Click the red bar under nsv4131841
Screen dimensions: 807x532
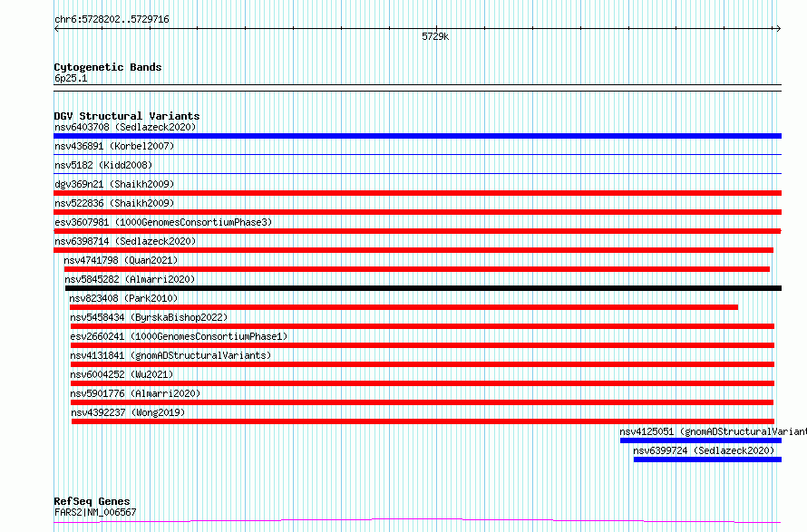tap(423, 364)
